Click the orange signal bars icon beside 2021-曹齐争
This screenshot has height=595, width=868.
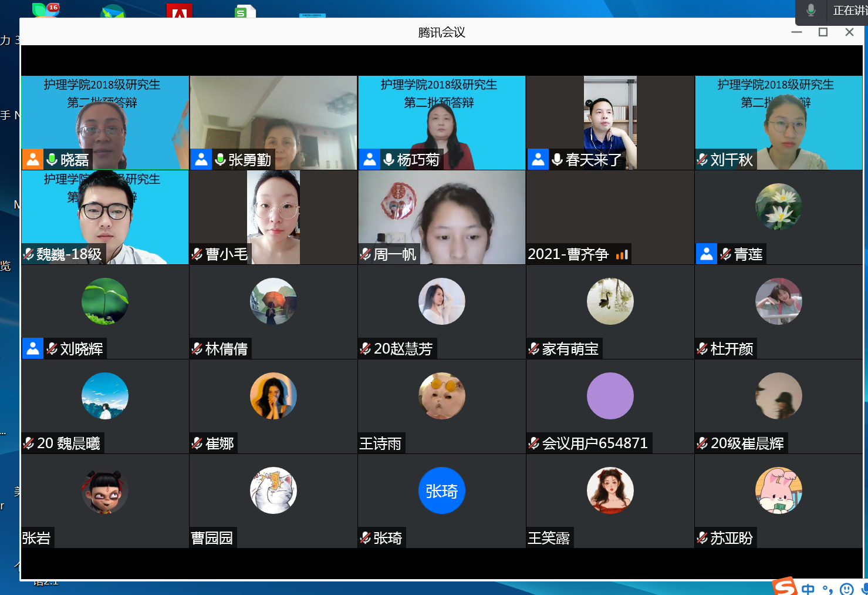(622, 254)
